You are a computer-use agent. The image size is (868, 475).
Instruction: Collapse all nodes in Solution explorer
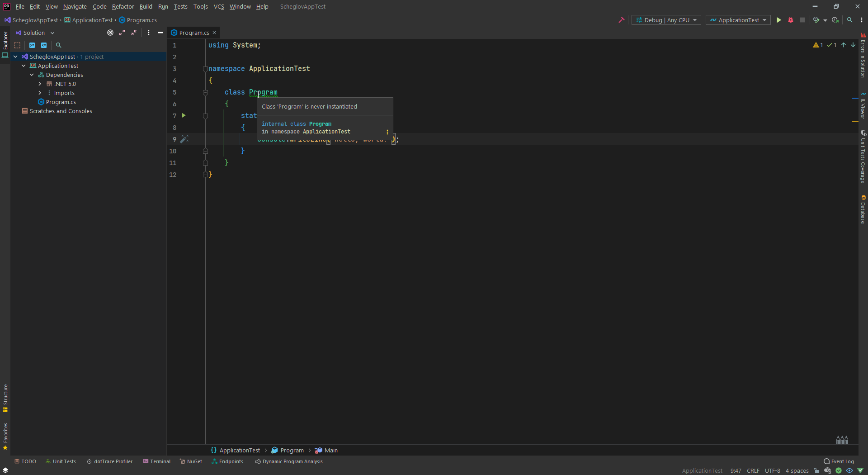134,33
